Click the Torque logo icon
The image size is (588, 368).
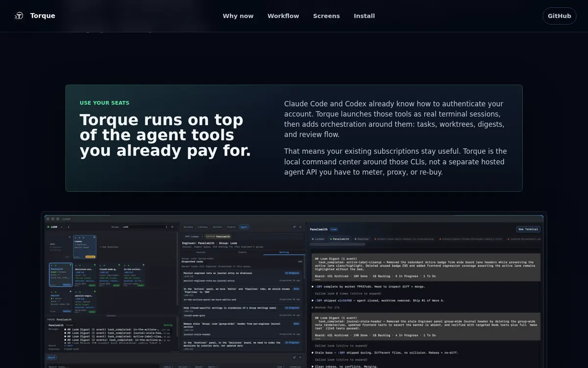(x=19, y=16)
